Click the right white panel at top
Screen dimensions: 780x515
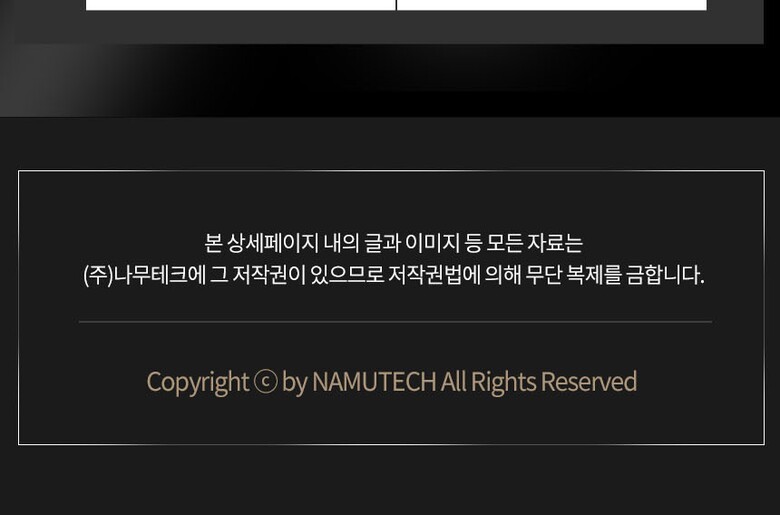pyautogui.click(x=552, y=5)
